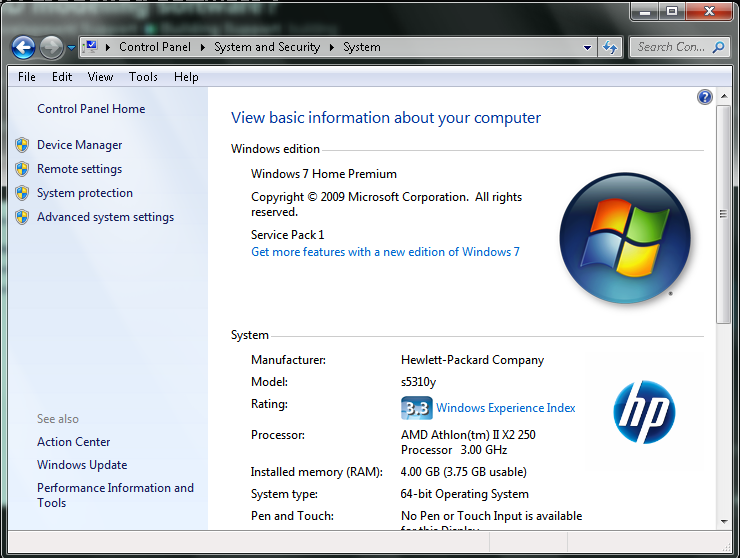Click the Windows 7 logo orb image
Viewport: 740px width, 558px height.
(x=625, y=238)
